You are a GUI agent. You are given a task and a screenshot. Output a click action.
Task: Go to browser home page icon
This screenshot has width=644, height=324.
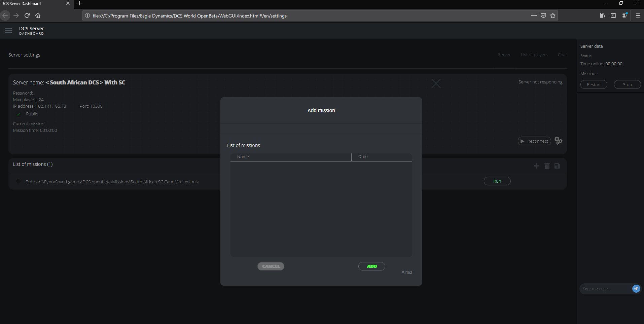pos(38,15)
